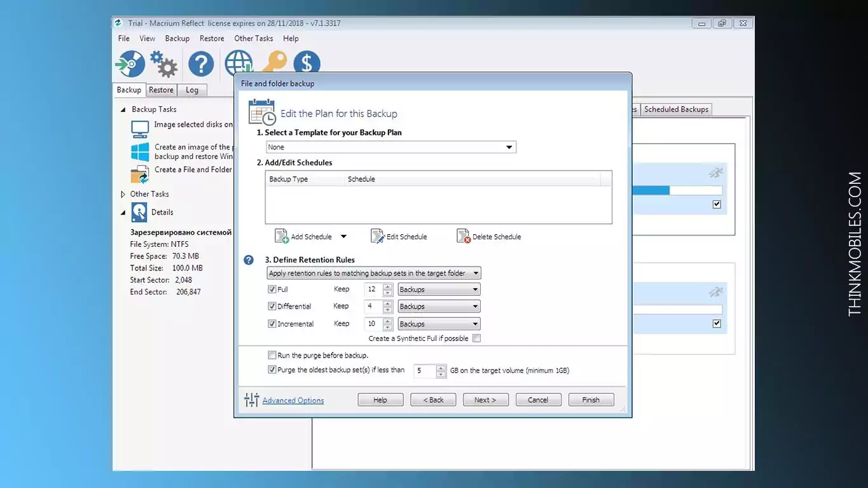The width and height of the screenshot is (868, 488).
Task: Open the Differential row Backups unit dropdown
Action: [439, 307]
